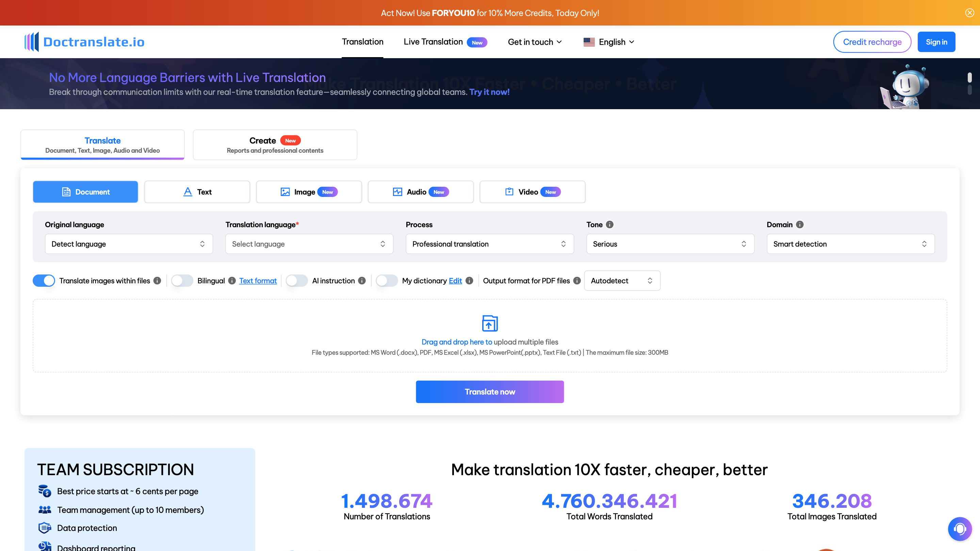Screen dimensions: 980x551
Task: Open the Translation language selector
Action: coord(309,244)
